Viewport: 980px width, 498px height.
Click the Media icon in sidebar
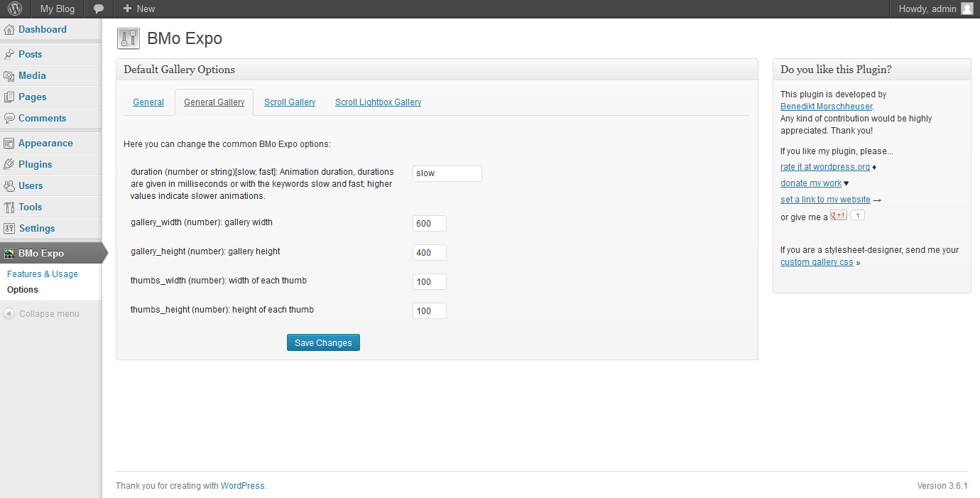[x=9, y=75]
